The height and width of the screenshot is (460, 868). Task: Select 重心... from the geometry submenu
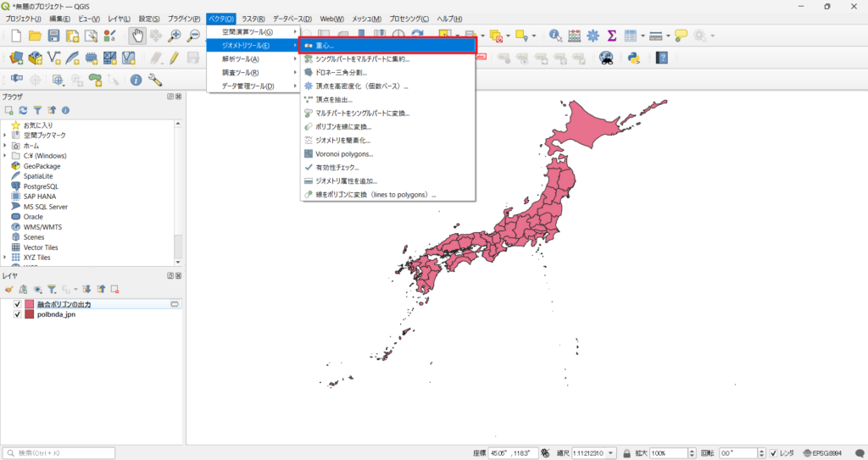point(325,46)
